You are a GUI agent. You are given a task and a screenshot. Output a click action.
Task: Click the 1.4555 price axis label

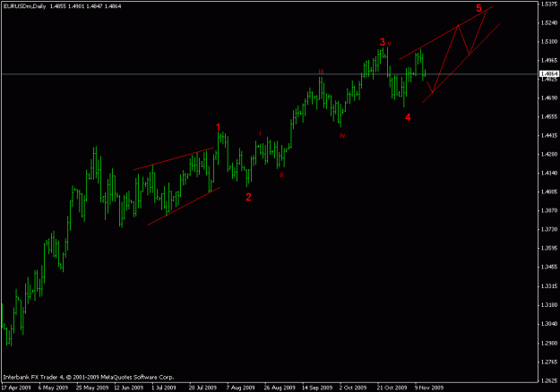coord(549,116)
